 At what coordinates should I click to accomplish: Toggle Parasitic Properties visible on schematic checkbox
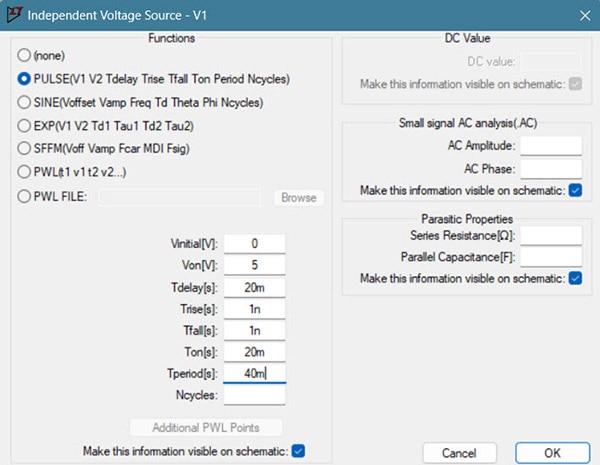(574, 277)
